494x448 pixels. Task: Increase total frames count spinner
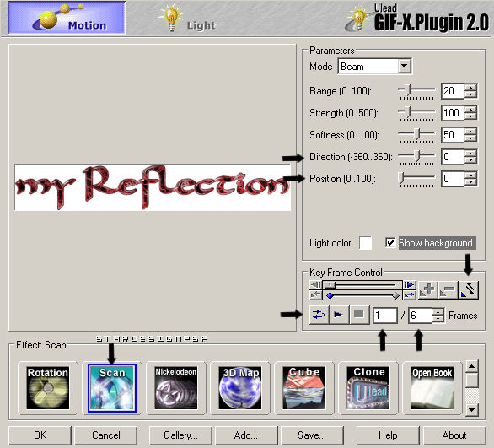click(x=438, y=312)
